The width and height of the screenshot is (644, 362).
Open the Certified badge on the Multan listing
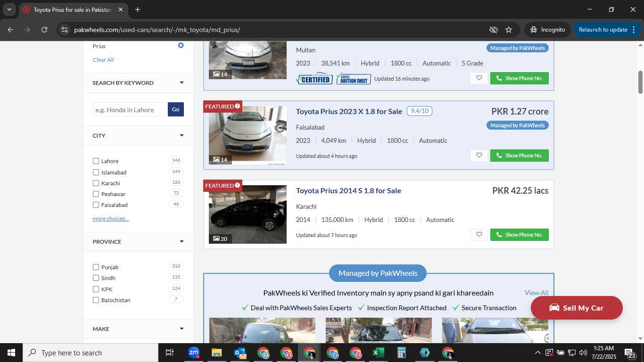pos(314,79)
